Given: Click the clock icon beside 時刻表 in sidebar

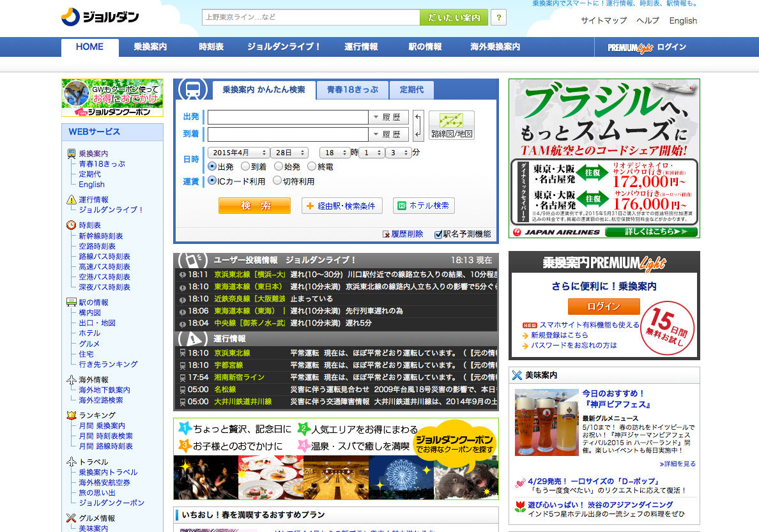Looking at the screenshot, I should tap(71, 225).
